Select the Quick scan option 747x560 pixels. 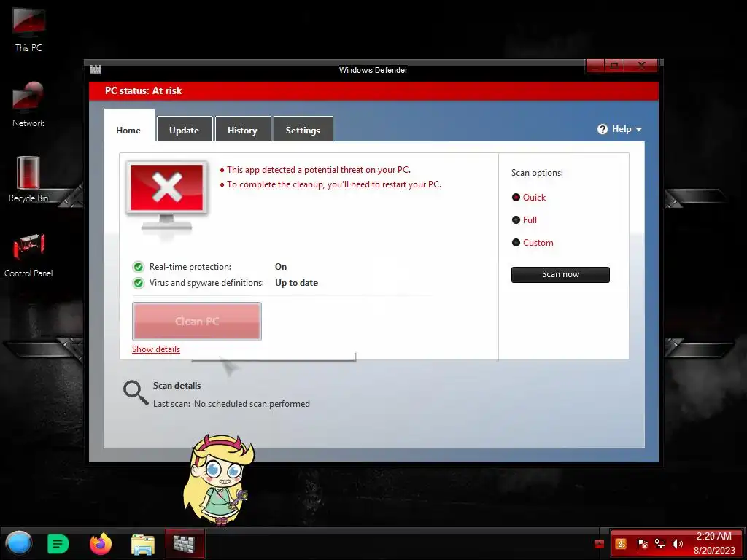pos(529,197)
